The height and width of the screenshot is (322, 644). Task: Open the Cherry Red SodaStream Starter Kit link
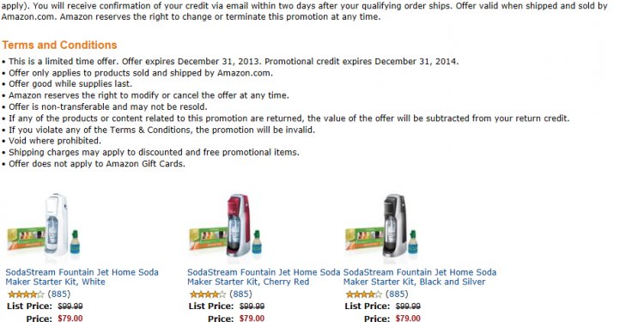pyautogui.click(x=264, y=276)
